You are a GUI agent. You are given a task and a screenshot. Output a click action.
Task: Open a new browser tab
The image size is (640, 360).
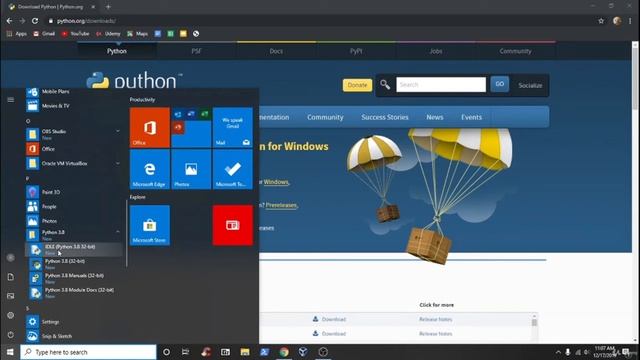[x=108, y=7]
